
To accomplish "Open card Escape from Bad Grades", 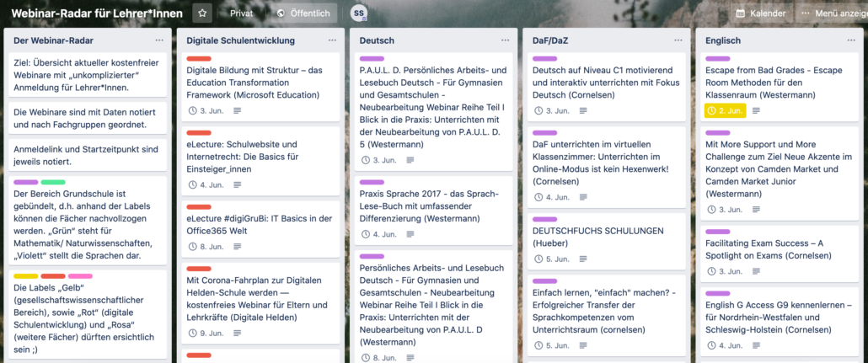I will point(780,87).
